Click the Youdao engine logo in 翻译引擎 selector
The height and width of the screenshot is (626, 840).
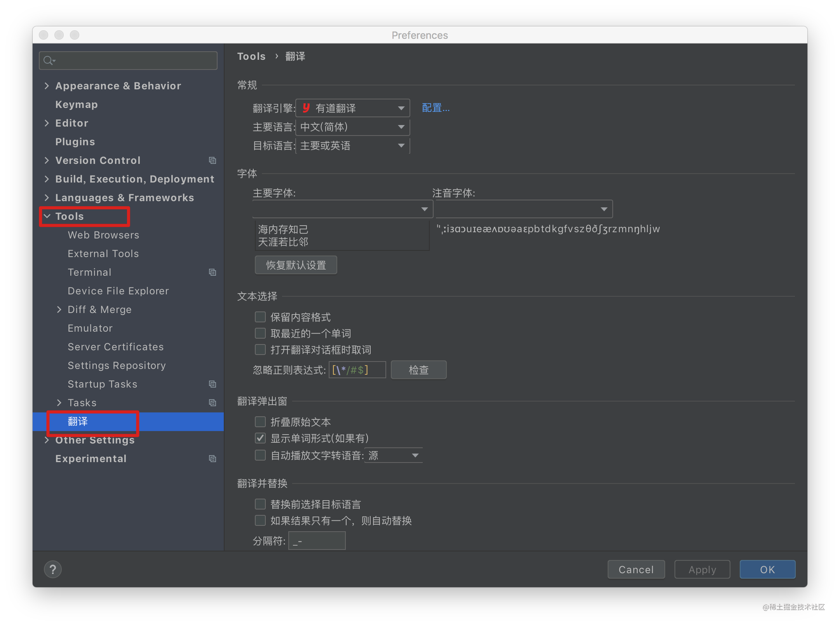click(x=306, y=108)
